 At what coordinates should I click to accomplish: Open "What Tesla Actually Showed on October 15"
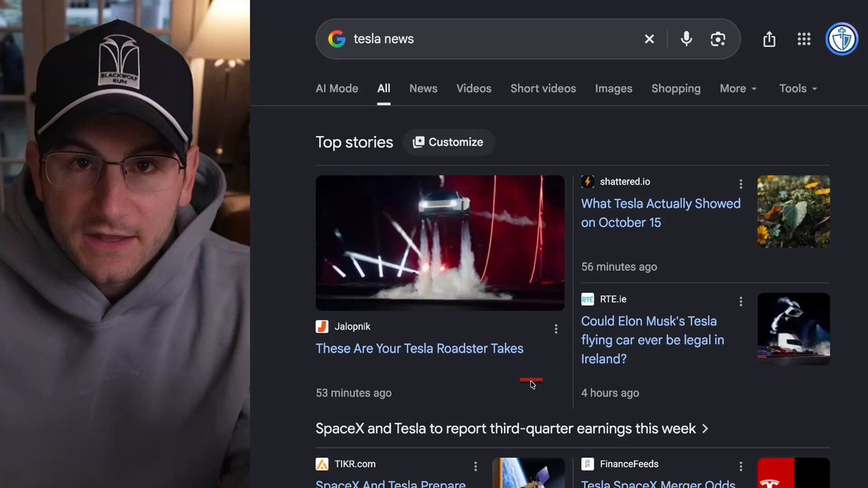pos(661,213)
